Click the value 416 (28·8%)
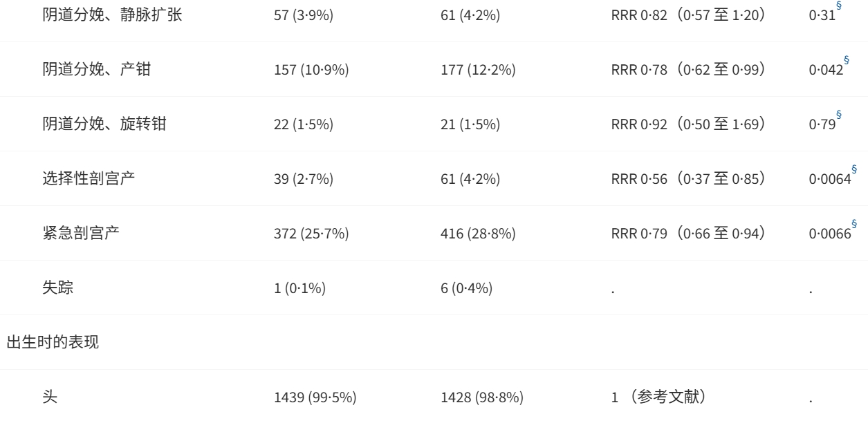 [478, 234]
